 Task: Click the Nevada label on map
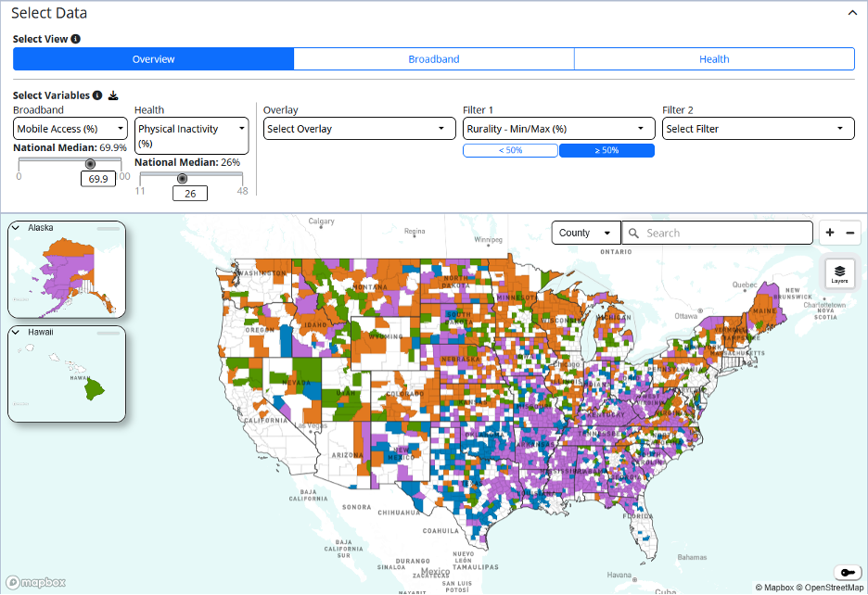click(296, 383)
